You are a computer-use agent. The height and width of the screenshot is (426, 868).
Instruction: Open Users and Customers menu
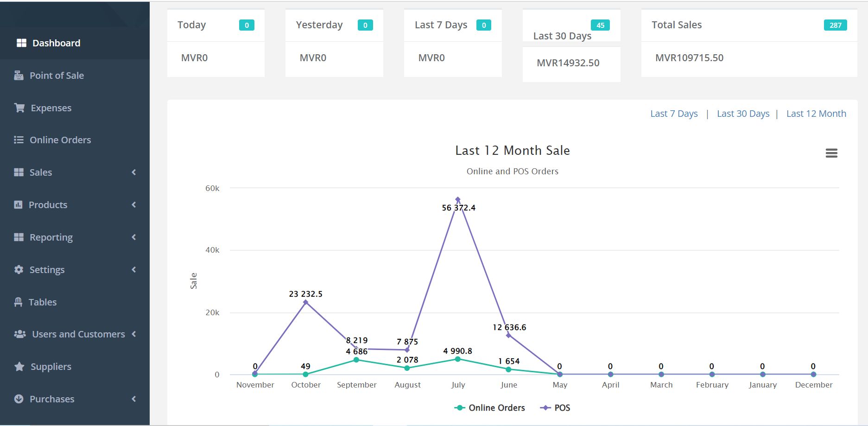[x=78, y=334]
